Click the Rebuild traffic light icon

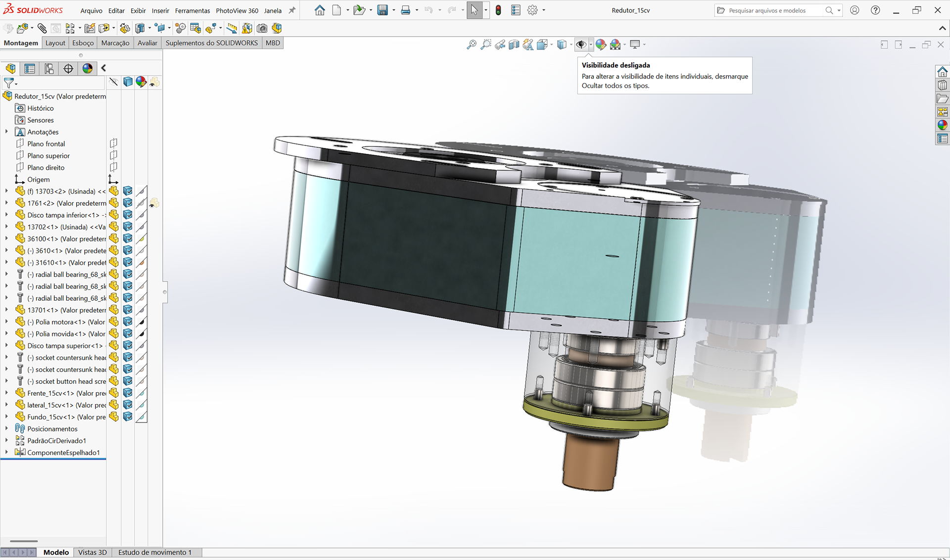click(x=498, y=10)
